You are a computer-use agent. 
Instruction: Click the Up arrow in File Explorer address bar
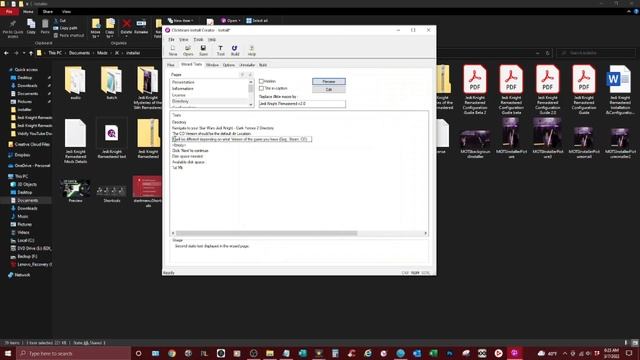pyautogui.click(x=31, y=53)
